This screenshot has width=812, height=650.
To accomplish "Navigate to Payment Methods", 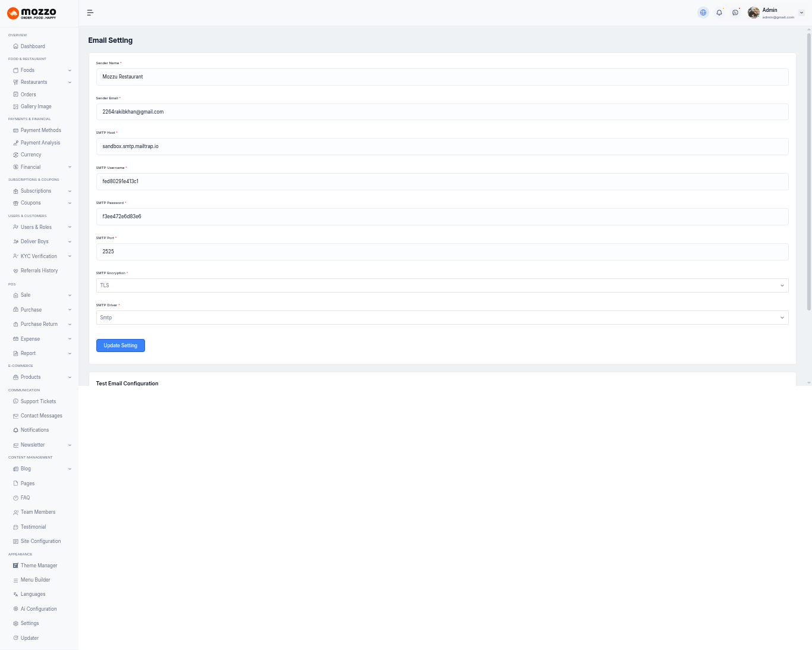I will 40,130.
